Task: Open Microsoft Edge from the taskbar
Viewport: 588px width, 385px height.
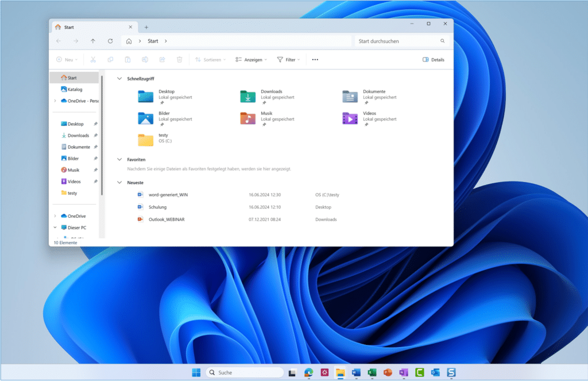Action: point(308,372)
